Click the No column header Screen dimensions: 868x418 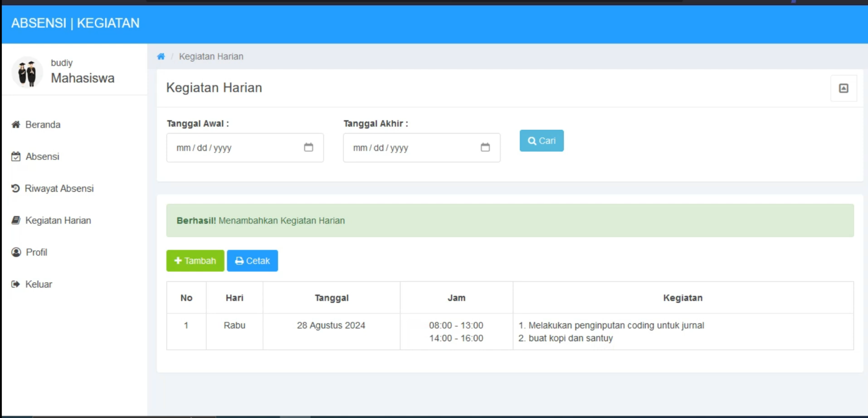186,298
